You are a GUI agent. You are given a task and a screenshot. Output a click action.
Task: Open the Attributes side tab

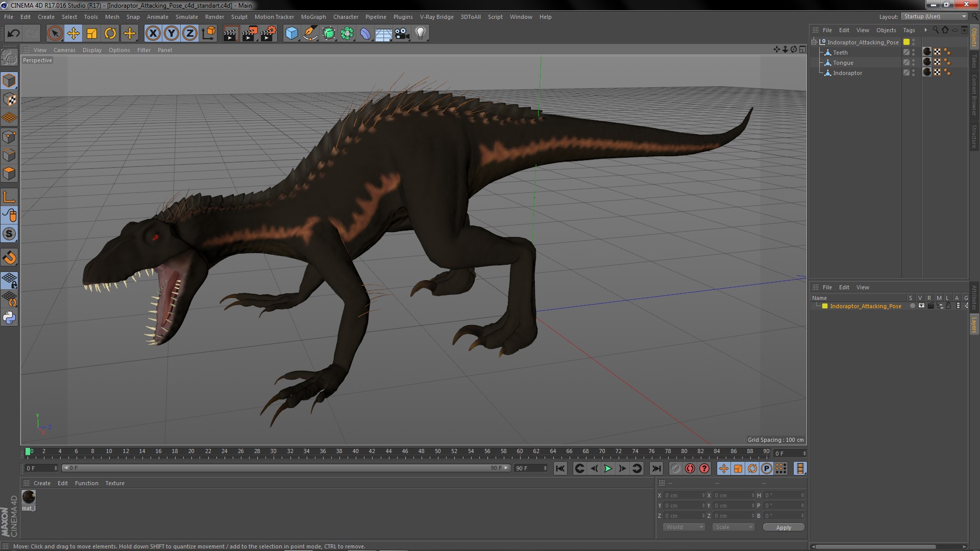tap(974, 297)
